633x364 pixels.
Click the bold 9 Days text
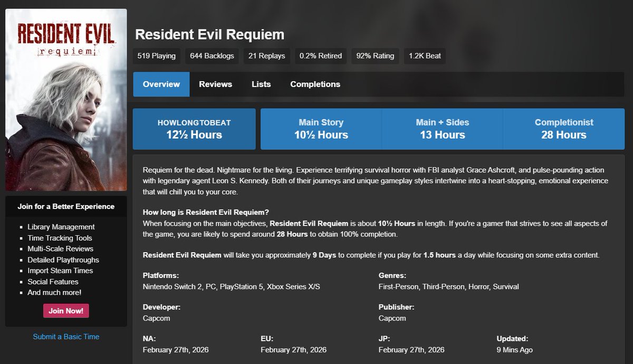pyautogui.click(x=324, y=255)
